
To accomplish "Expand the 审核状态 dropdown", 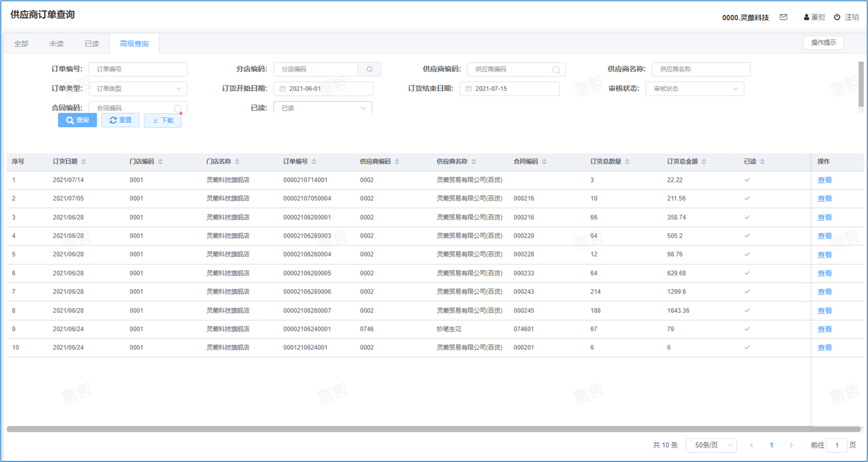I will [x=695, y=89].
